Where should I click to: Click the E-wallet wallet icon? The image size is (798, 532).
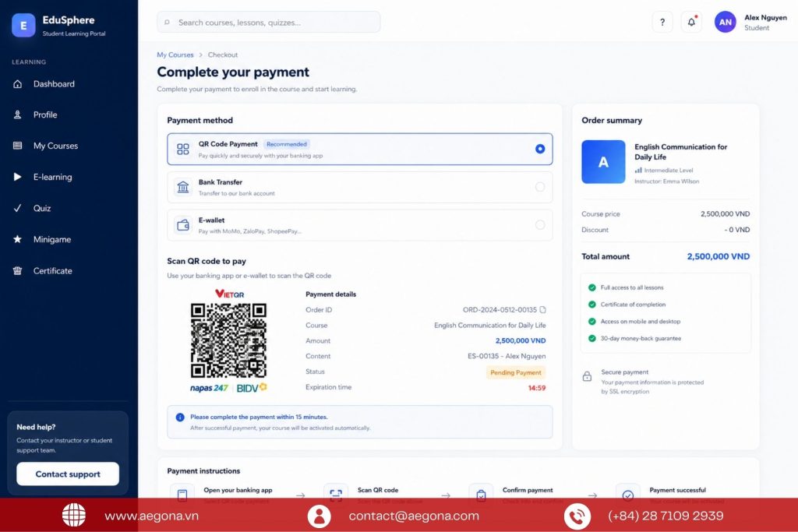click(x=182, y=225)
